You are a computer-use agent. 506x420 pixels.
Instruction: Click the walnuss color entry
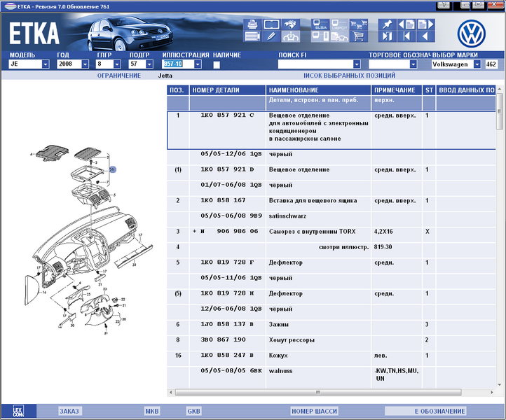click(280, 371)
